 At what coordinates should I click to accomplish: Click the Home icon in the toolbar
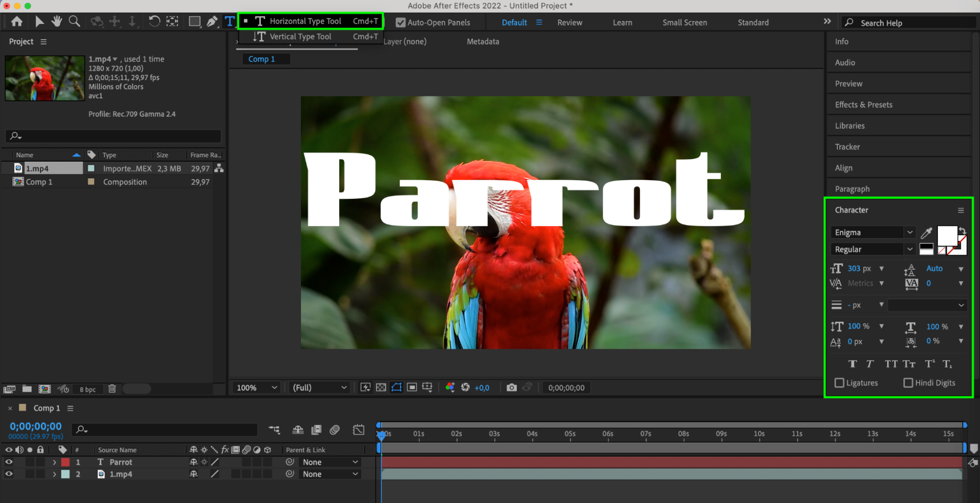[x=17, y=22]
